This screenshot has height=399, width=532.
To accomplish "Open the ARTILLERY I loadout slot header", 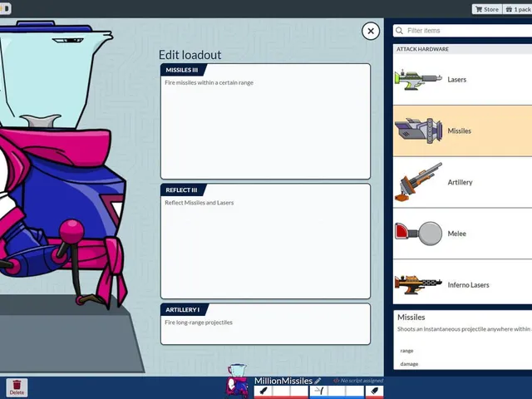I will click(183, 310).
